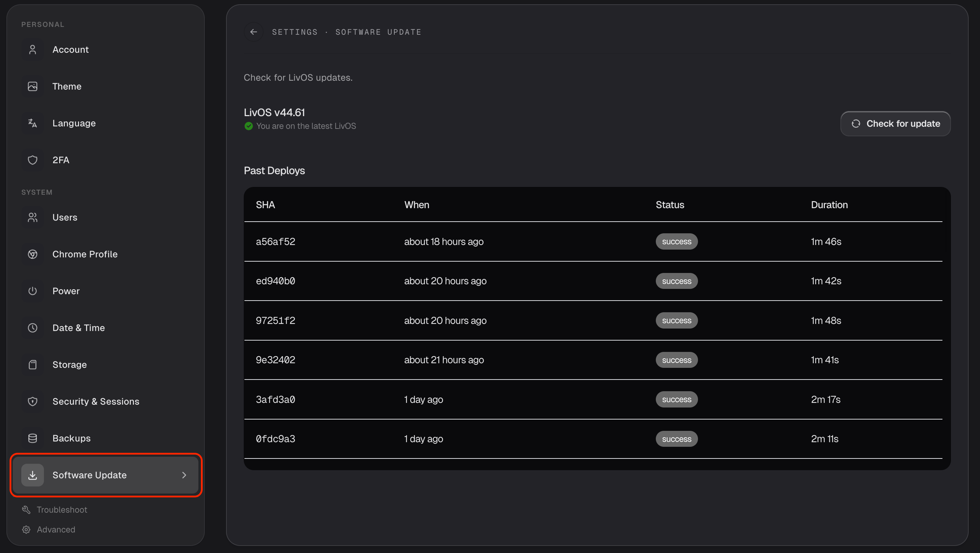Click the duration 1m 41s

[x=825, y=360]
